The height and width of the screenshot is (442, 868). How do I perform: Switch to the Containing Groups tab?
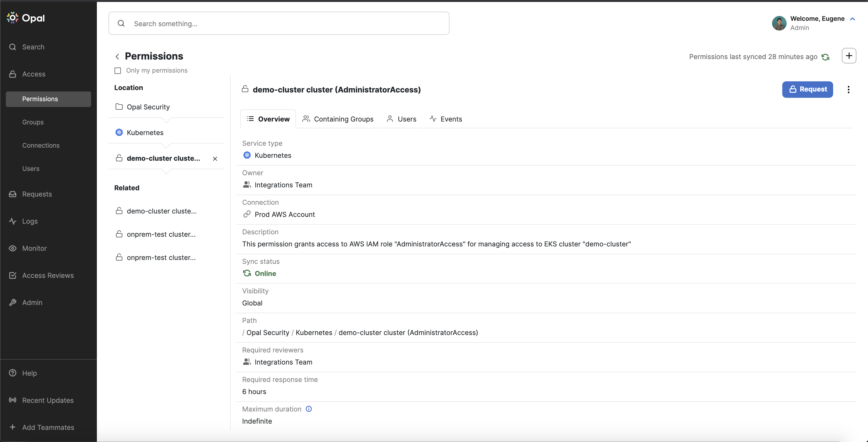338,119
